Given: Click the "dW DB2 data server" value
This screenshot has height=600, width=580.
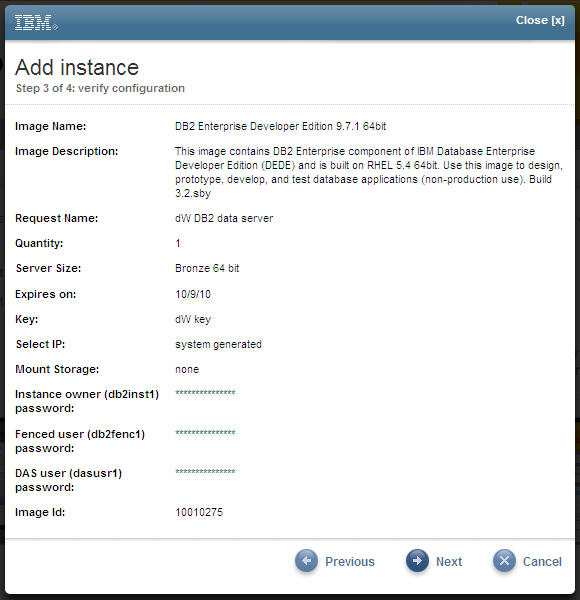Looking at the screenshot, I should [x=224, y=218].
